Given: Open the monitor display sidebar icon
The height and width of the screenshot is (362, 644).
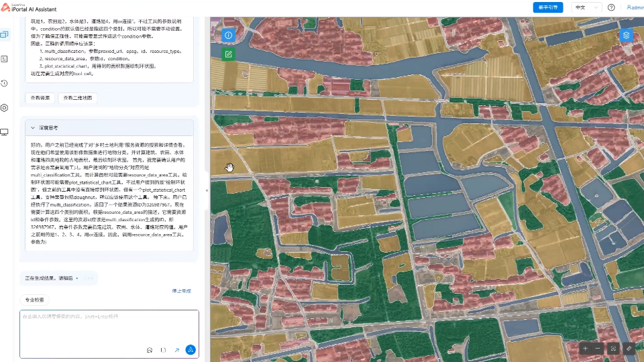Looking at the screenshot, I should [x=5, y=132].
